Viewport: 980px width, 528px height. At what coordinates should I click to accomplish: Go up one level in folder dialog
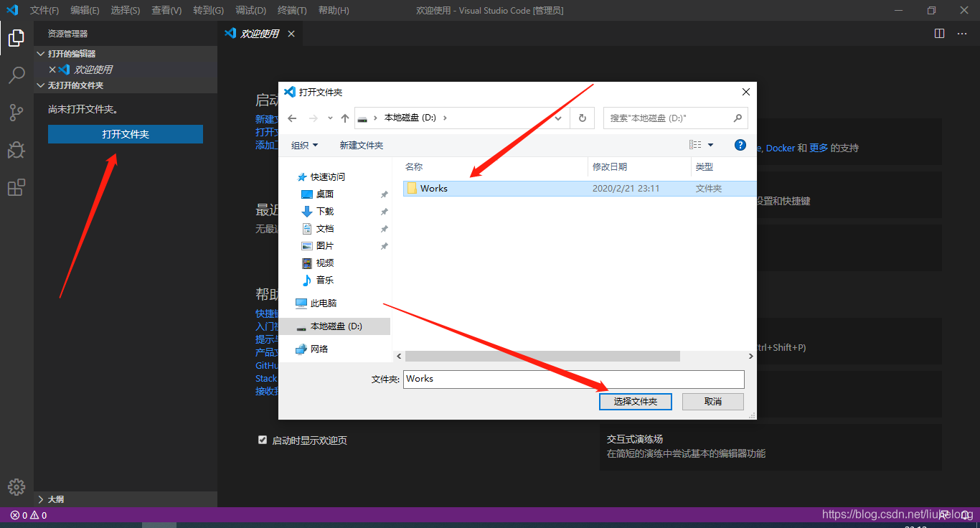(345, 118)
